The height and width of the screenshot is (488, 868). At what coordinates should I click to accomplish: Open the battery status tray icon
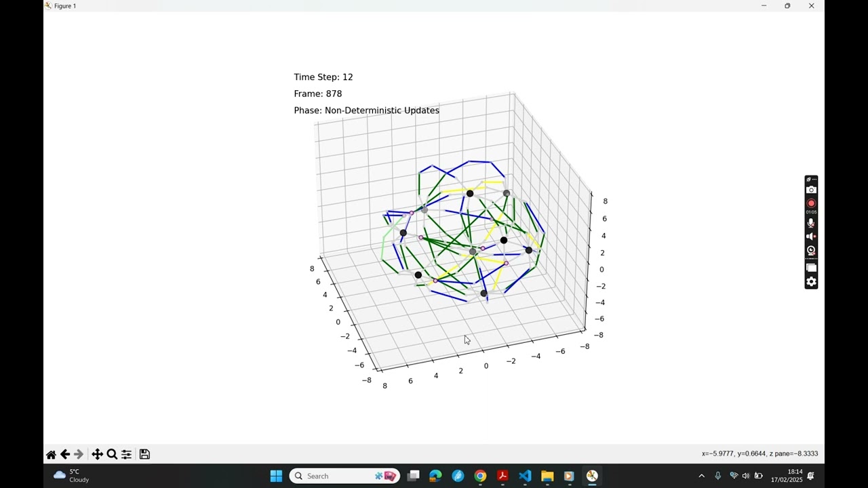pos(758,476)
